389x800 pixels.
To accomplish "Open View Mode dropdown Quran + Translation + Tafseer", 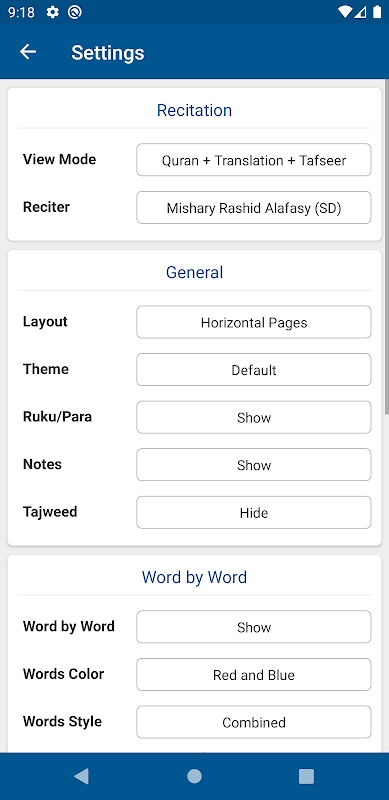I will (254, 160).
